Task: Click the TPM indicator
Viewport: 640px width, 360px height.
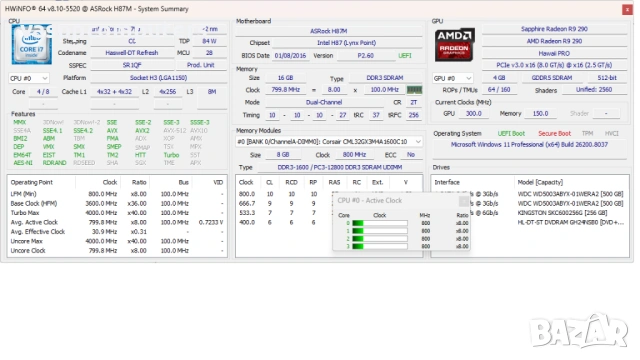Action: pyautogui.click(x=587, y=133)
